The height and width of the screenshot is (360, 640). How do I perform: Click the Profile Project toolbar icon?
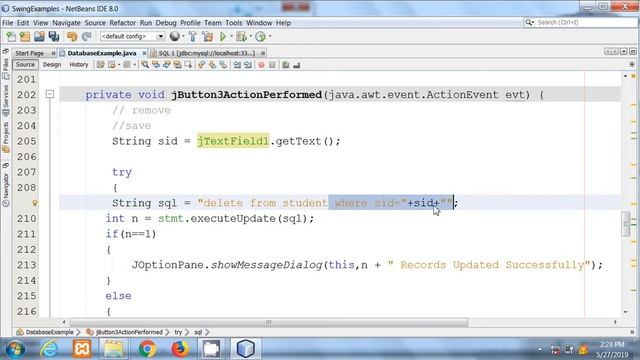[x=260, y=37]
